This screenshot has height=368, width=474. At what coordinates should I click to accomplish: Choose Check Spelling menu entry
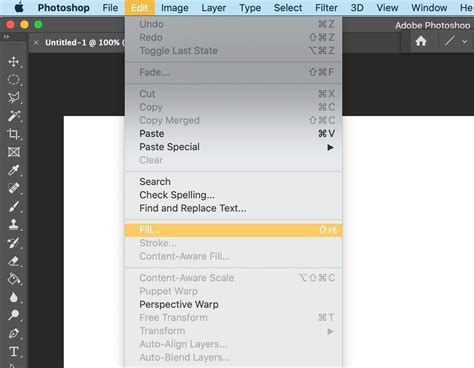pos(233,195)
